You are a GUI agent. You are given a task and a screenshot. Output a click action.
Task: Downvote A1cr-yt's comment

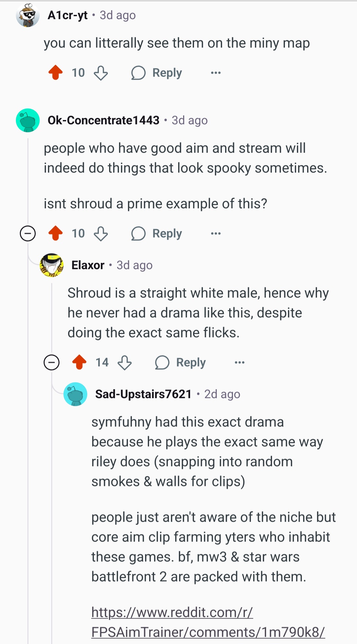[101, 73]
